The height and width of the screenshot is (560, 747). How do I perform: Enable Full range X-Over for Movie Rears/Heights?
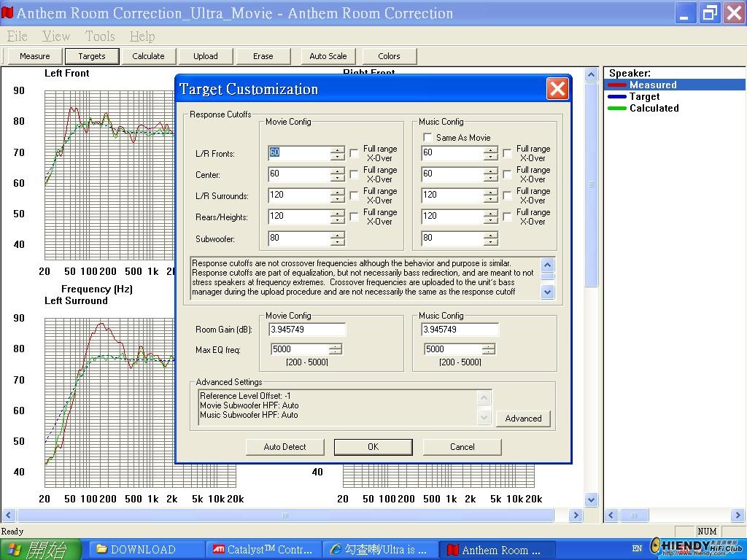tap(354, 217)
